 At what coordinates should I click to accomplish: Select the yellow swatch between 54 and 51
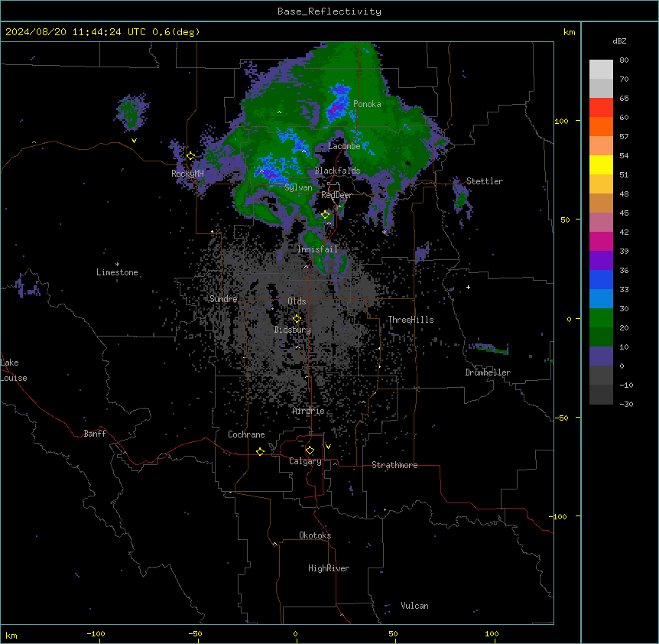click(601, 164)
